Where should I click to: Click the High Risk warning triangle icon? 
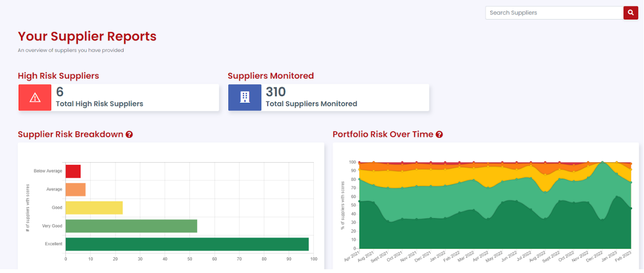click(x=35, y=98)
